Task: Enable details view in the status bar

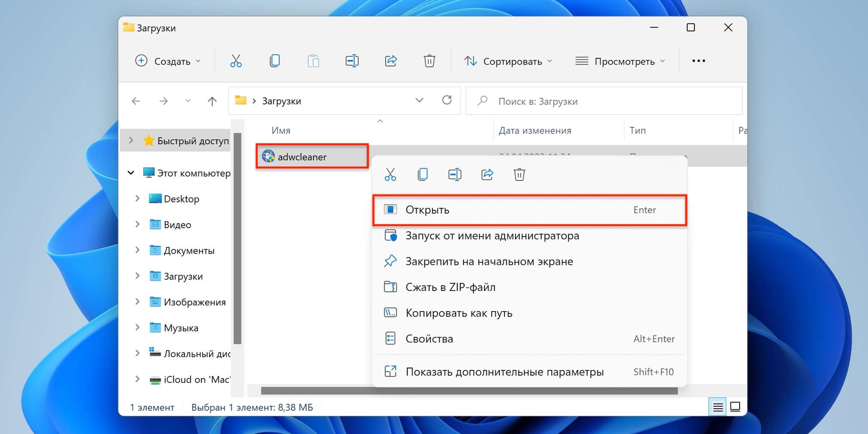Action: click(717, 407)
